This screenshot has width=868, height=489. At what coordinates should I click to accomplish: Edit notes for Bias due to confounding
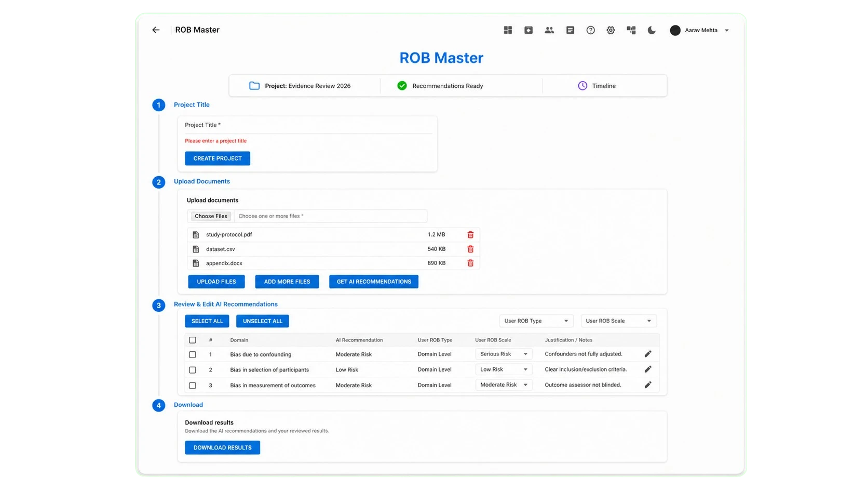coord(648,354)
